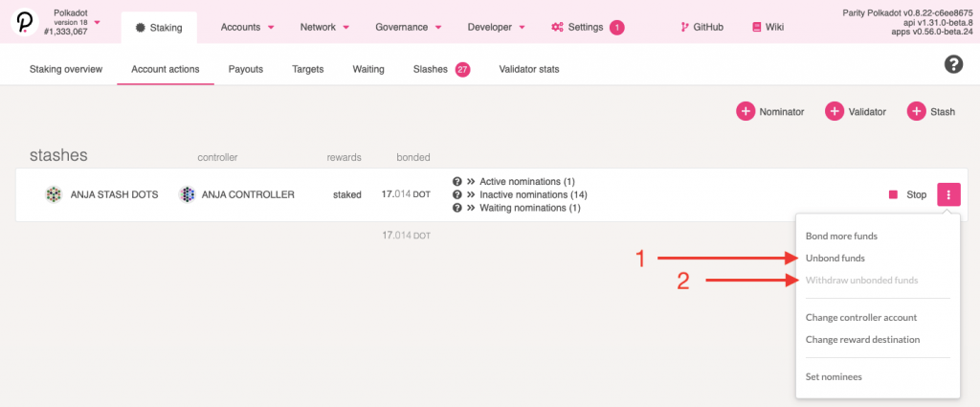Select ANJA CONTROLLER account name
980x407 pixels.
[x=248, y=194]
